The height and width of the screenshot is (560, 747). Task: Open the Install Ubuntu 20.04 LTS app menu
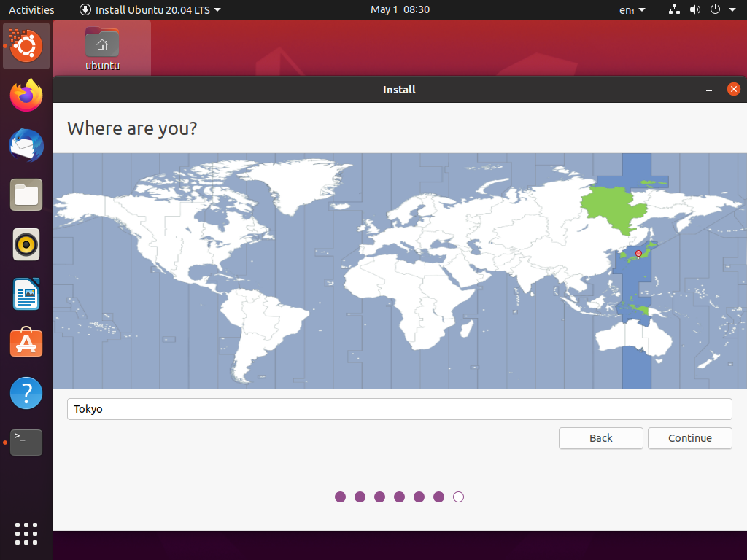pos(150,9)
